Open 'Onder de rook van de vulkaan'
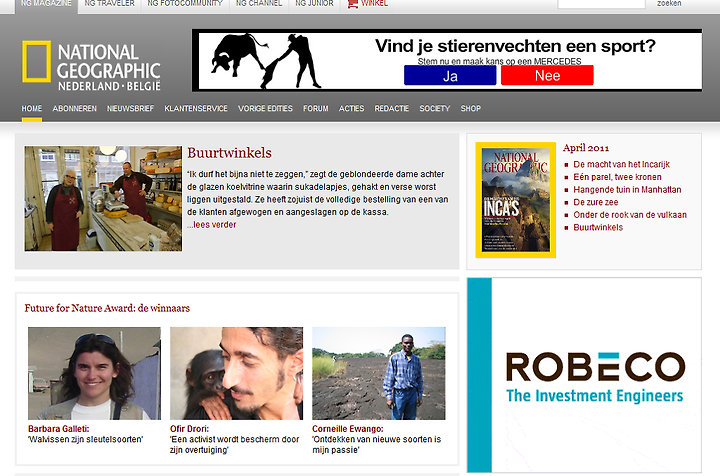This screenshot has width=720, height=476. click(x=630, y=215)
